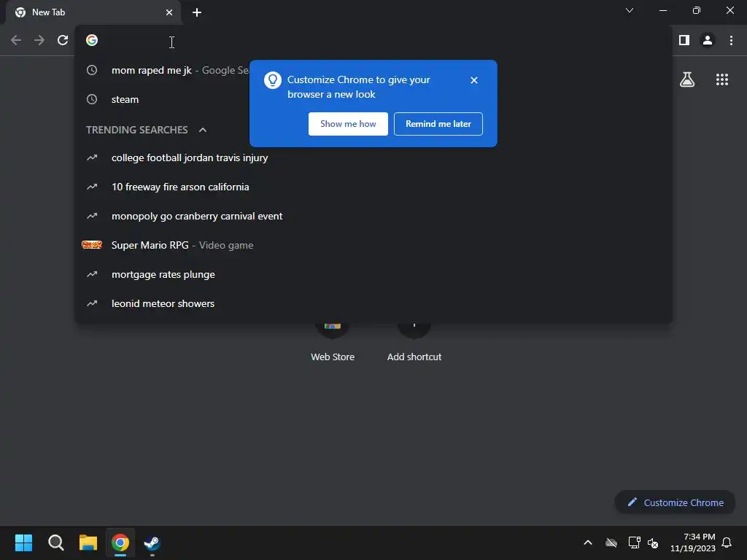Click Remind me later button

point(438,124)
